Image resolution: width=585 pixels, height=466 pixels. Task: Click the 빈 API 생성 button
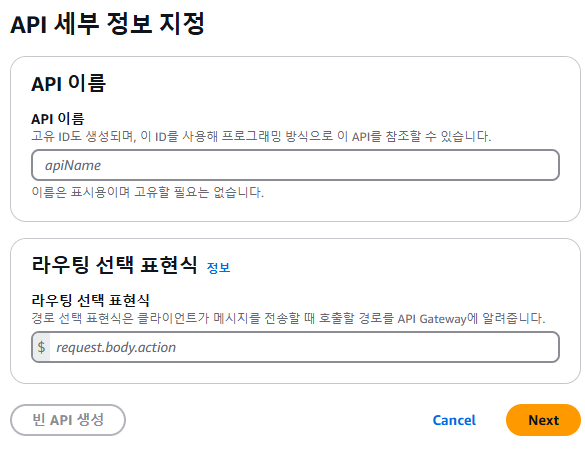point(68,420)
